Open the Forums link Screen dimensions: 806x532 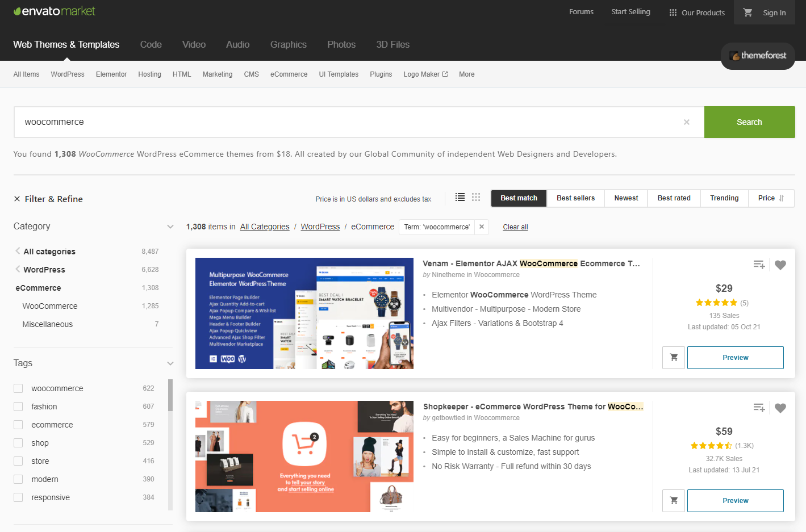pos(581,12)
